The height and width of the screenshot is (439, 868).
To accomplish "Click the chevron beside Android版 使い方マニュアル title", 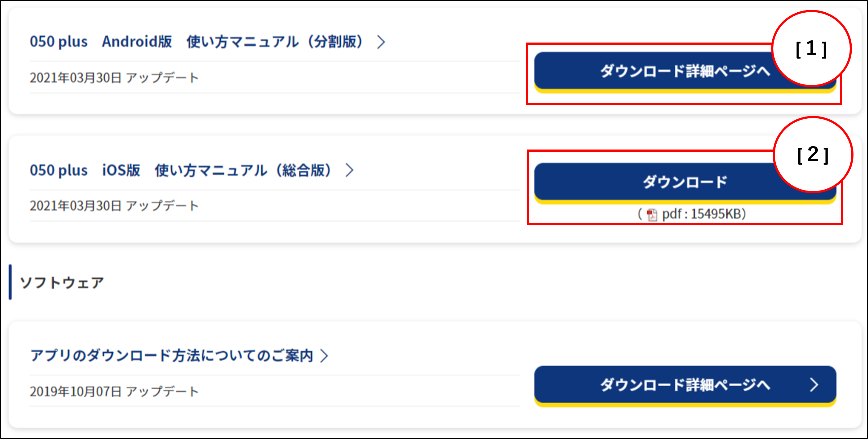I will click(x=381, y=42).
